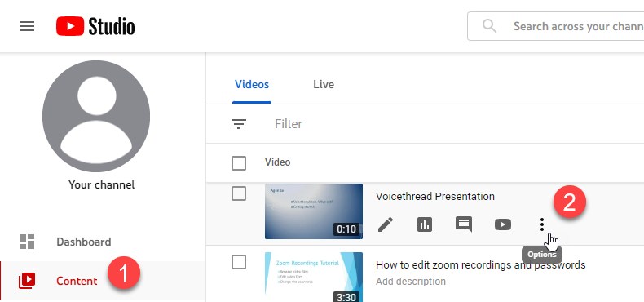Click the filter lines icon
Image resolution: width=644 pixels, height=302 pixels.
click(x=239, y=124)
